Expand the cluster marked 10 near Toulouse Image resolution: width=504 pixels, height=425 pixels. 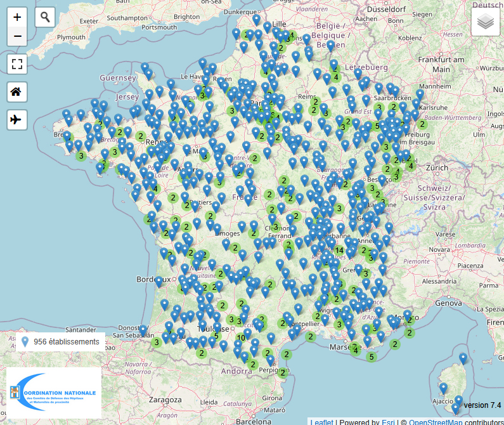click(x=241, y=337)
